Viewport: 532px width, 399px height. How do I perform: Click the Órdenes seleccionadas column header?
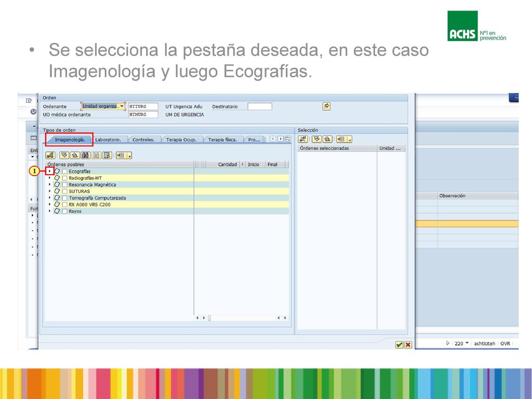click(x=337, y=148)
